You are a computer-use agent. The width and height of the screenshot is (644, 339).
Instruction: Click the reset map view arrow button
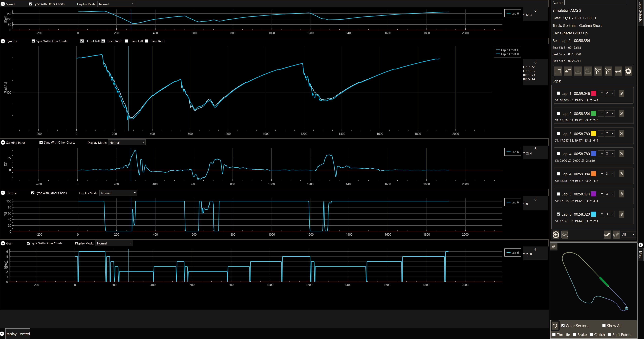click(555, 326)
